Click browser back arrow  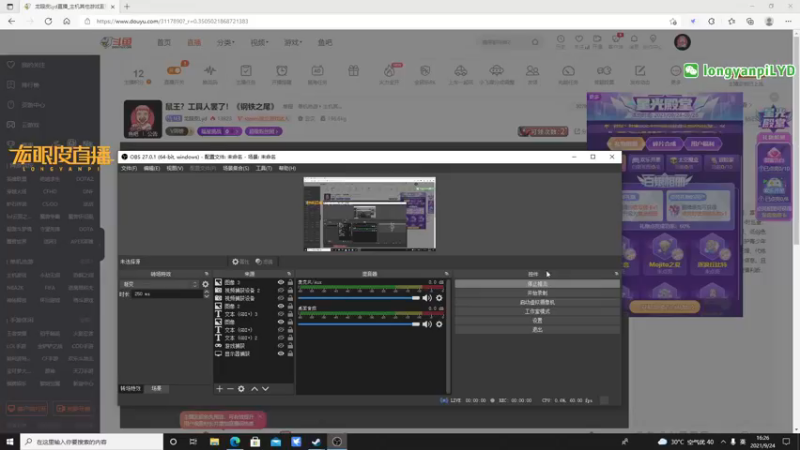[12, 21]
